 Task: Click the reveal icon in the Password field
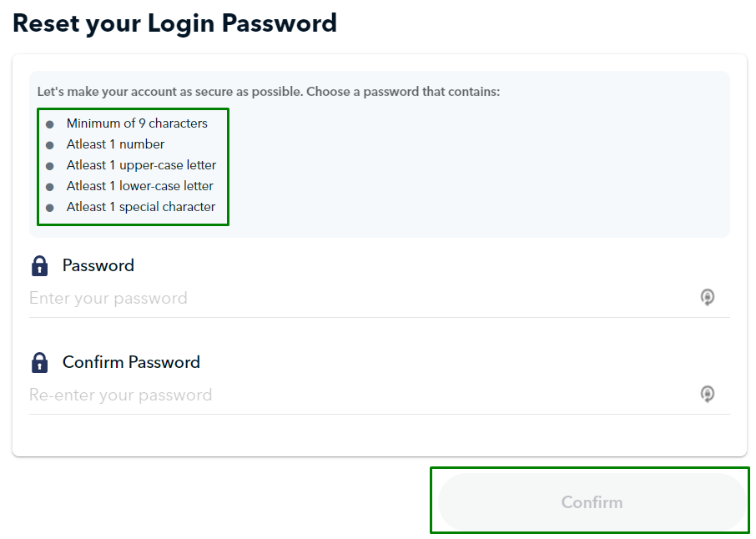(x=708, y=297)
